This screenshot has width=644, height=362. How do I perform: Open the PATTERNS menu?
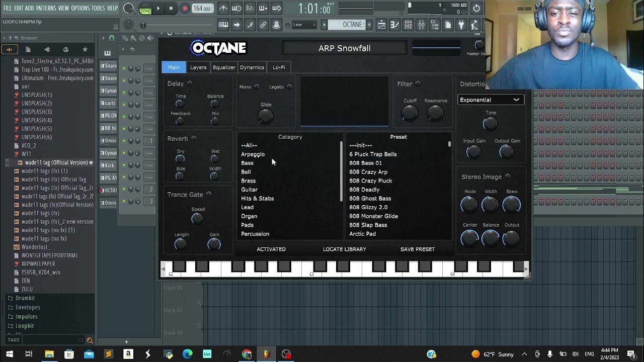46,8
